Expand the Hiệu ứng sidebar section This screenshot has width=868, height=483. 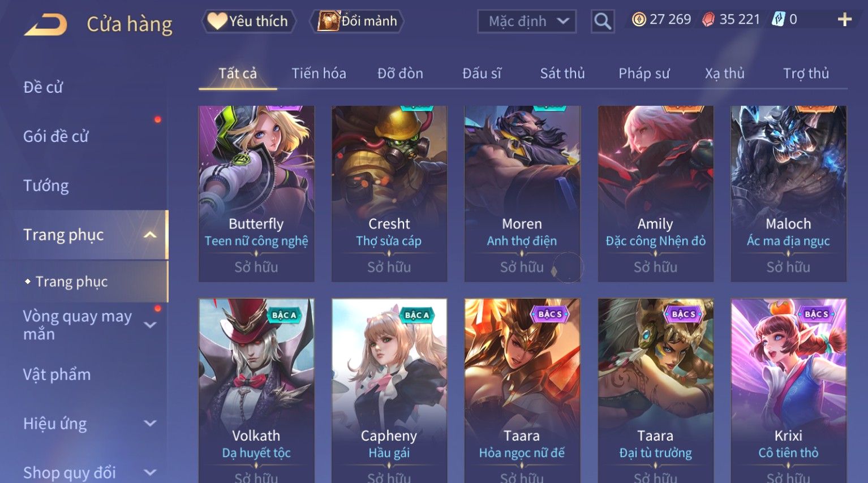[x=150, y=423]
